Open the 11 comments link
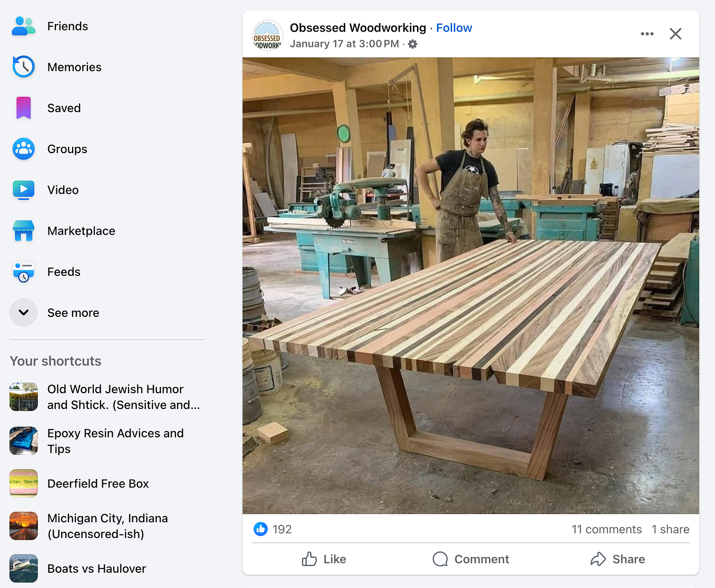The image size is (715, 588). (607, 529)
